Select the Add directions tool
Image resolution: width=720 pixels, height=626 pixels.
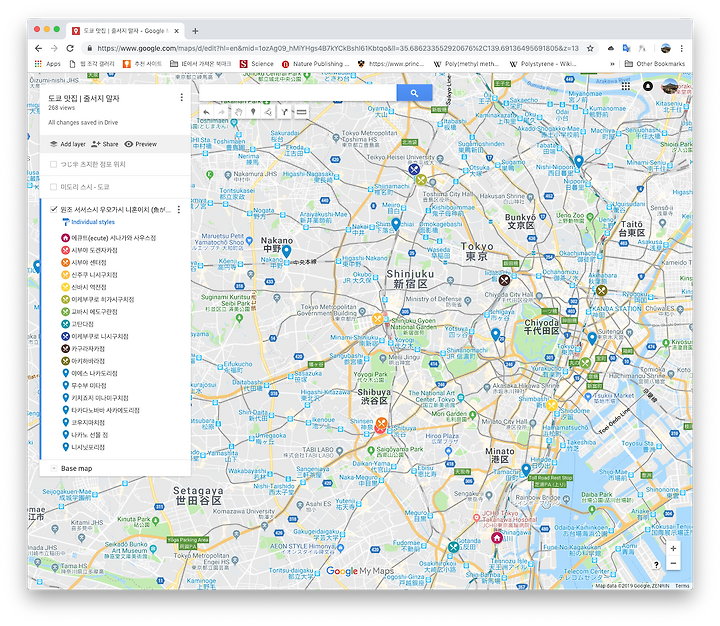click(x=285, y=112)
